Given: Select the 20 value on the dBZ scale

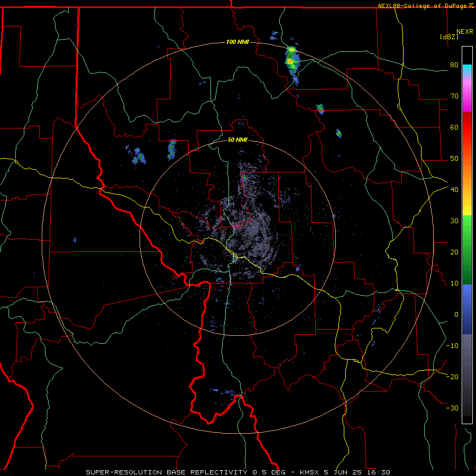Looking at the screenshot, I should click(x=454, y=252).
